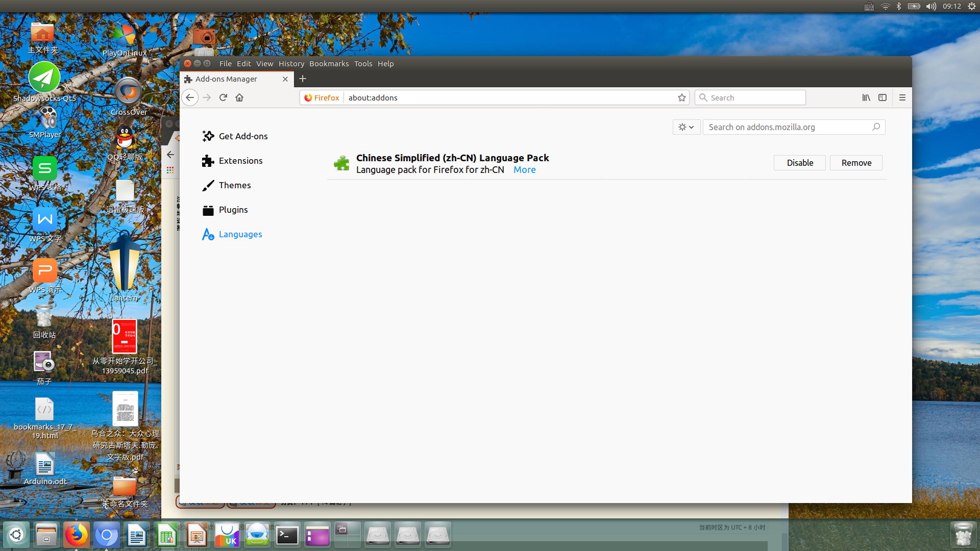Screen dimensions: 980x551
Task: Launch Terminal from the dock
Action: 287,535
